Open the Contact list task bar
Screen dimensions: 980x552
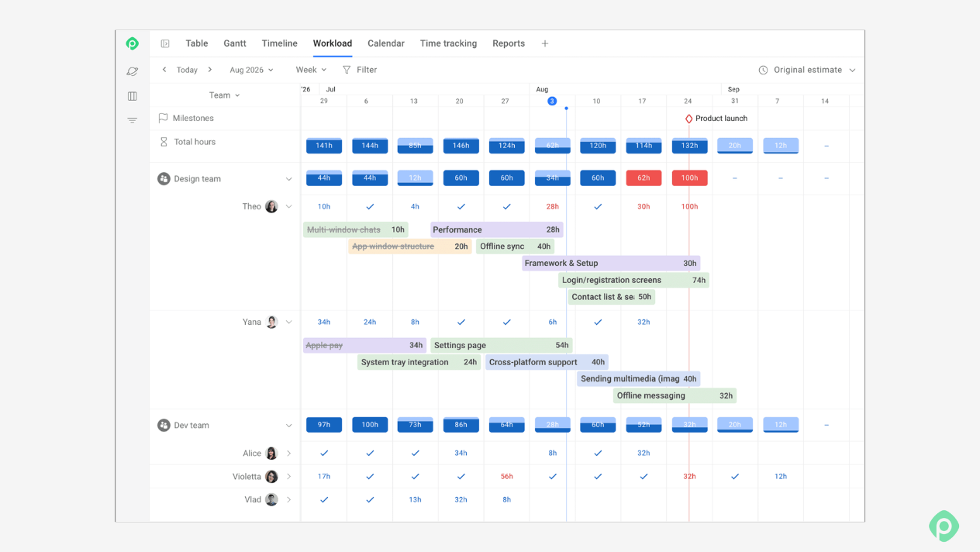click(611, 297)
